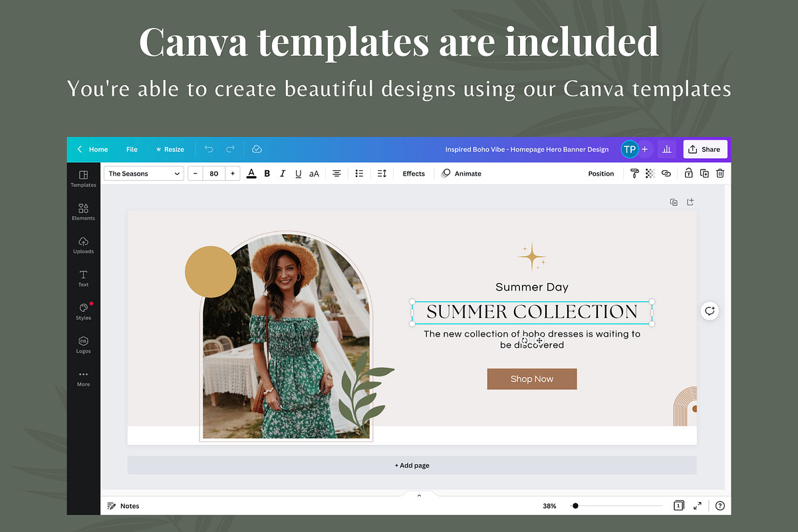Screen dimensions: 798x532
Task: Go back using the Home arrow button
Action: (92, 150)
